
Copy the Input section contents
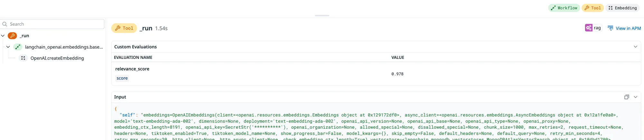pyautogui.click(x=627, y=97)
